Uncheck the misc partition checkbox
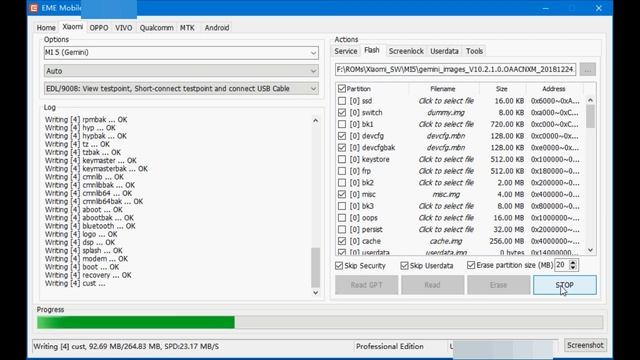This screenshot has height=360, width=640. tap(342, 194)
